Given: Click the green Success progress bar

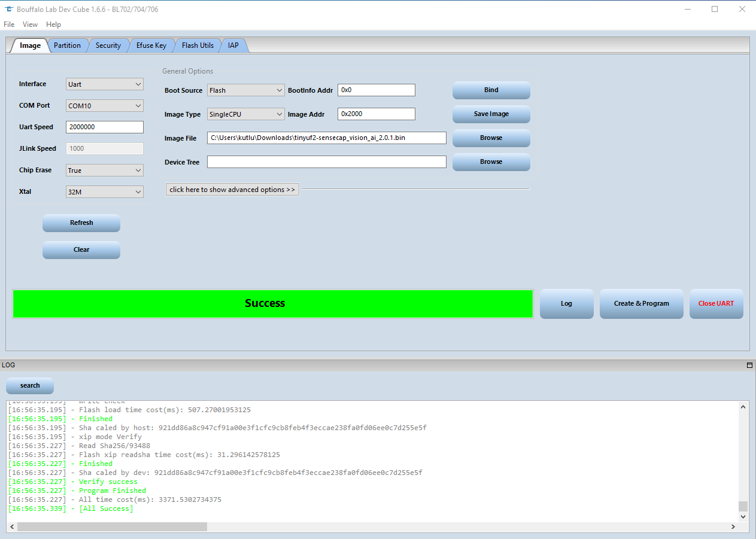Looking at the screenshot, I should 273,304.
